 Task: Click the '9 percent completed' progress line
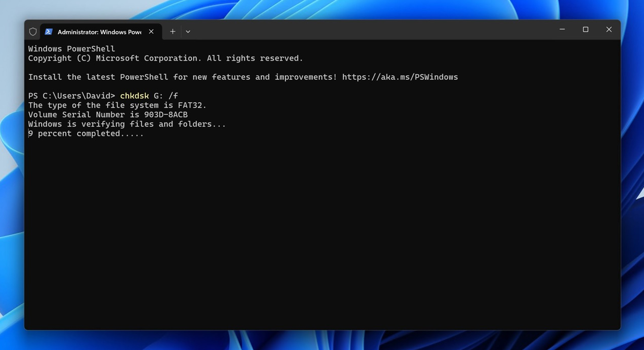tap(85, 134)
